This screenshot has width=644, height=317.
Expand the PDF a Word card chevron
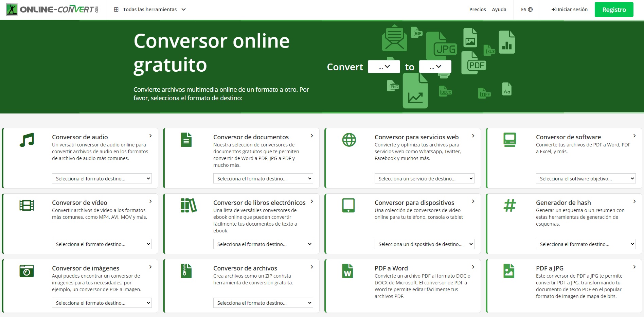473,267
